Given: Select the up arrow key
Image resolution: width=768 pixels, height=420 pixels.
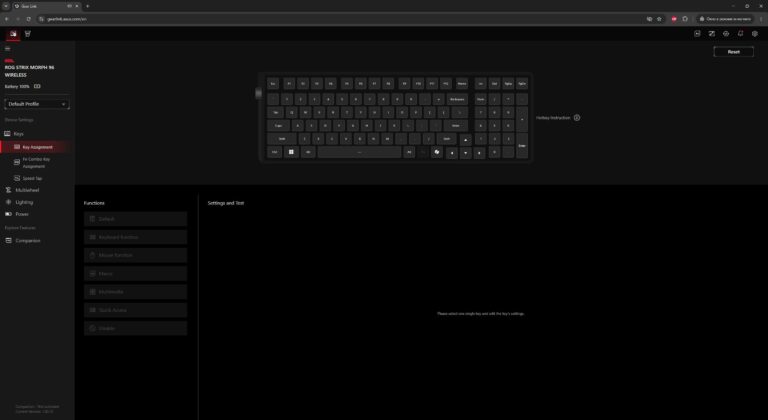Looking at the screenshot, I should (465, 140).
